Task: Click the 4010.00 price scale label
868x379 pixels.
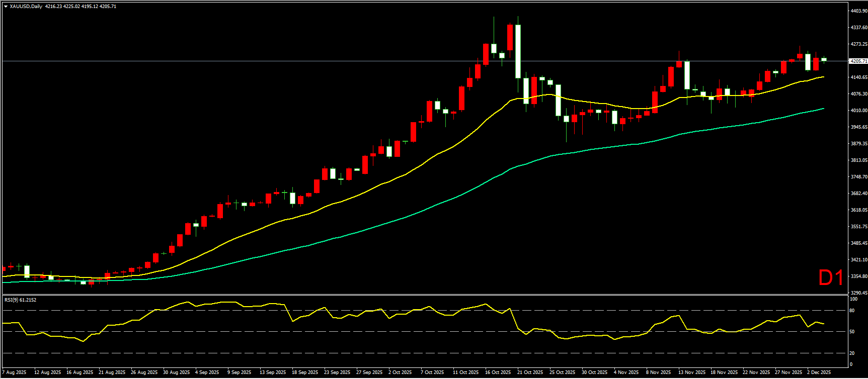Action: pos(858,111)
